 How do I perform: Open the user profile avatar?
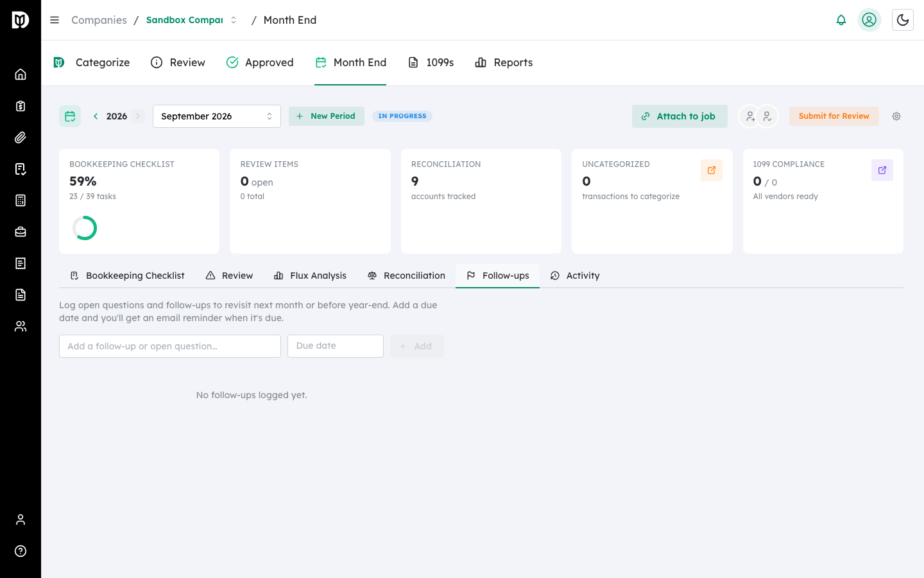(x=869, y=20)
